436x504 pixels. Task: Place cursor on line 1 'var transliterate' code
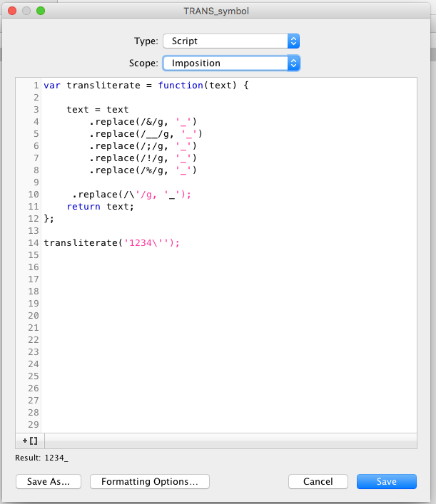(146, 86)
